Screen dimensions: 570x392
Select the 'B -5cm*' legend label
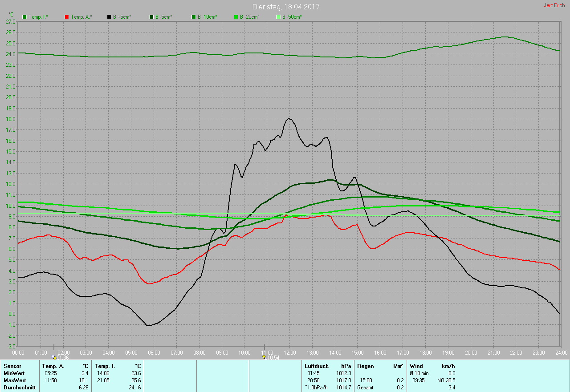point(164,17)
